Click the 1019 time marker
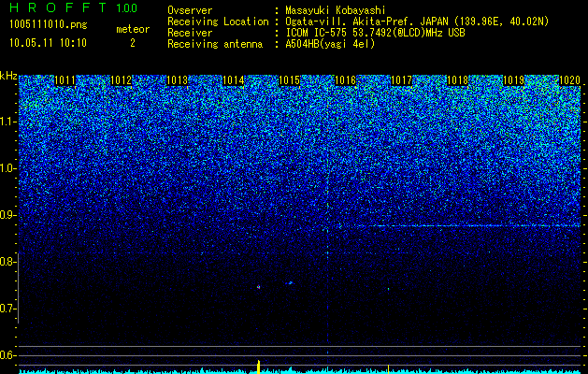Image resolution: width=588 pixels, height=374 pixels. pos(513,80)
